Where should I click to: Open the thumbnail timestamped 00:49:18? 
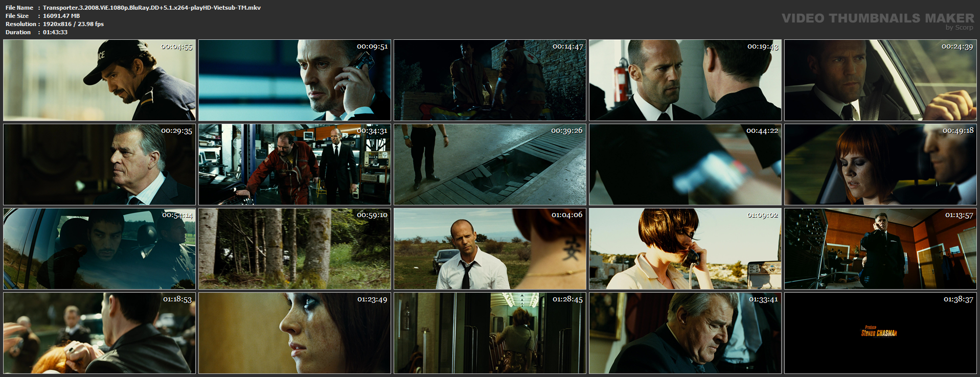tap(880, 164)
